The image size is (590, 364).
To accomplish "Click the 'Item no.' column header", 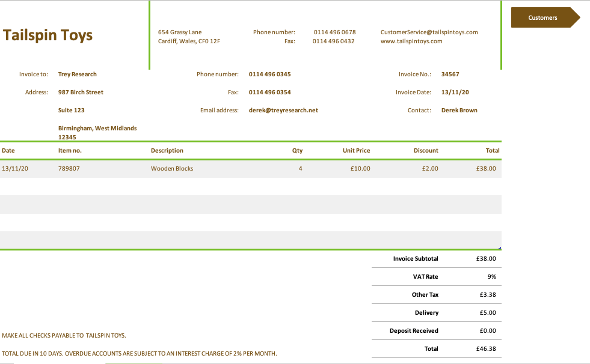I will click(70, 151).
